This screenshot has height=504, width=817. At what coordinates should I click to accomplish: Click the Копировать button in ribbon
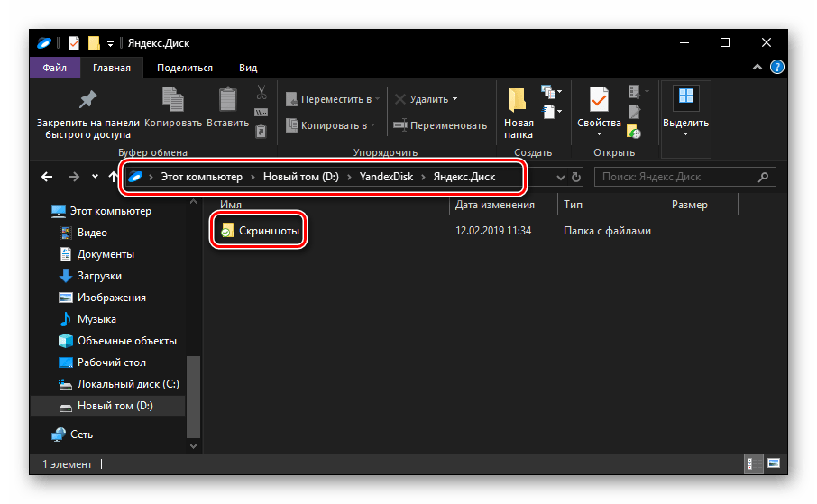pos(173,108)
